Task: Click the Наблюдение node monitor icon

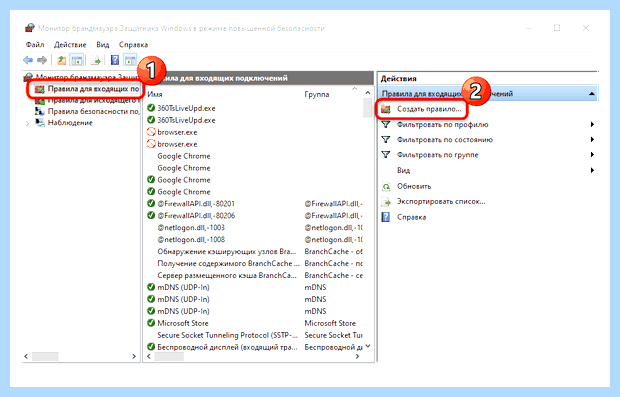Action: (x=40, y=123)
